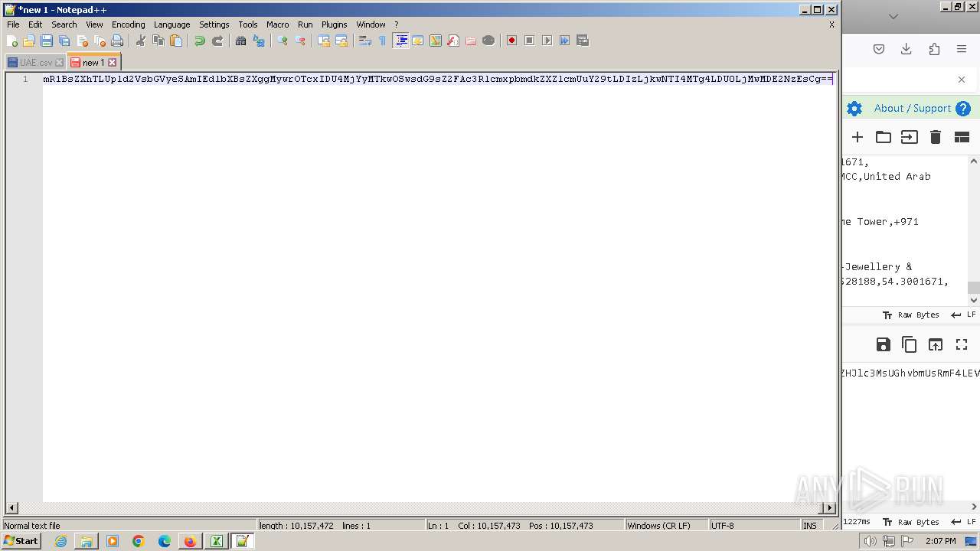Viewport: 980px width, 551px height.
Task: Open the settings gear in browser panel
Action: click(x=854, y=109)
